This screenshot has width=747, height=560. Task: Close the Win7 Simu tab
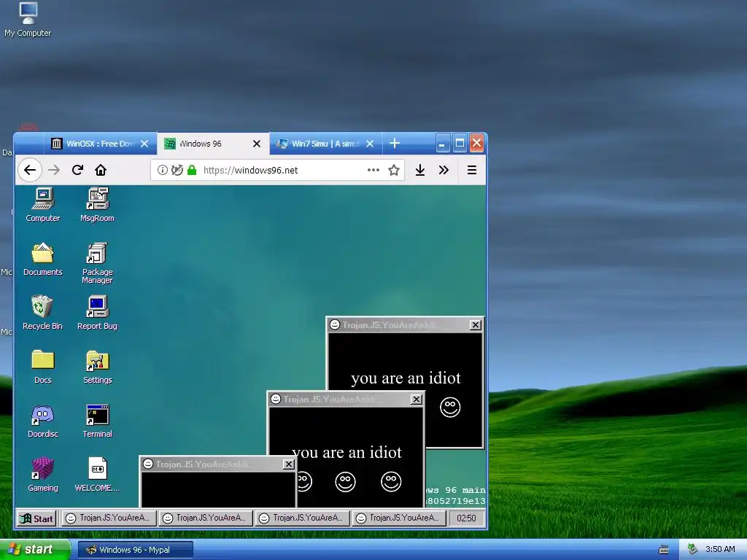click(370, 144)
